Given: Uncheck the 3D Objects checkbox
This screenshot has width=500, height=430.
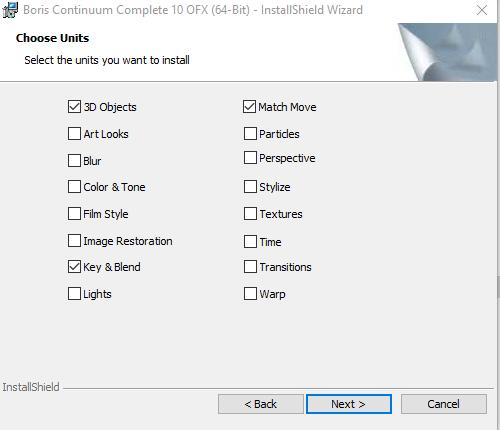Looking at the screenshot, I should coord(74,107).
